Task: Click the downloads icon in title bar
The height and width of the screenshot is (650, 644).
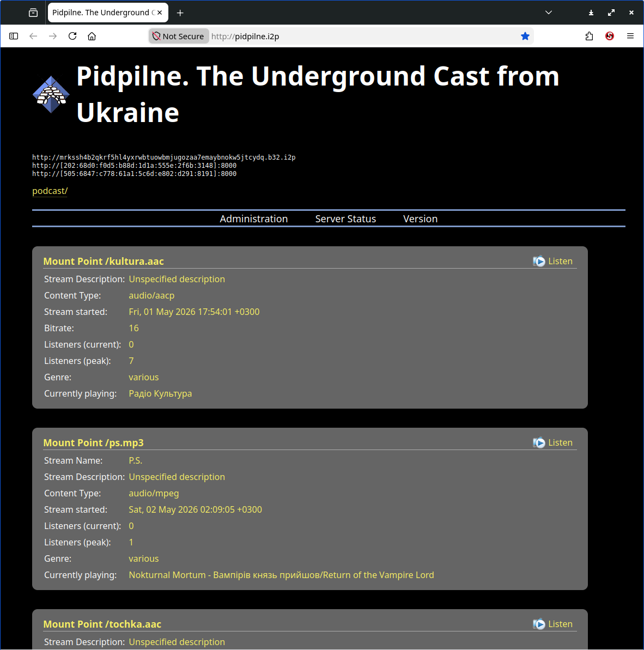Action: 591,13
